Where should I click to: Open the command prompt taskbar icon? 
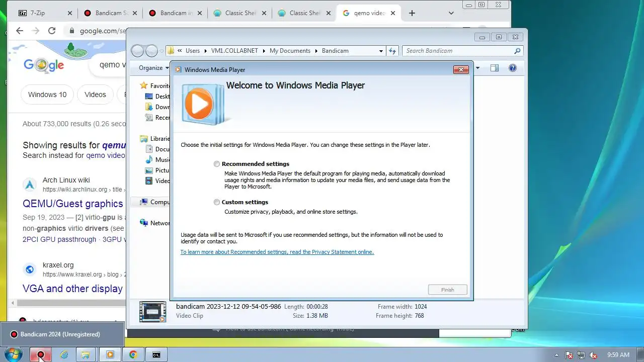click(156, 354)
